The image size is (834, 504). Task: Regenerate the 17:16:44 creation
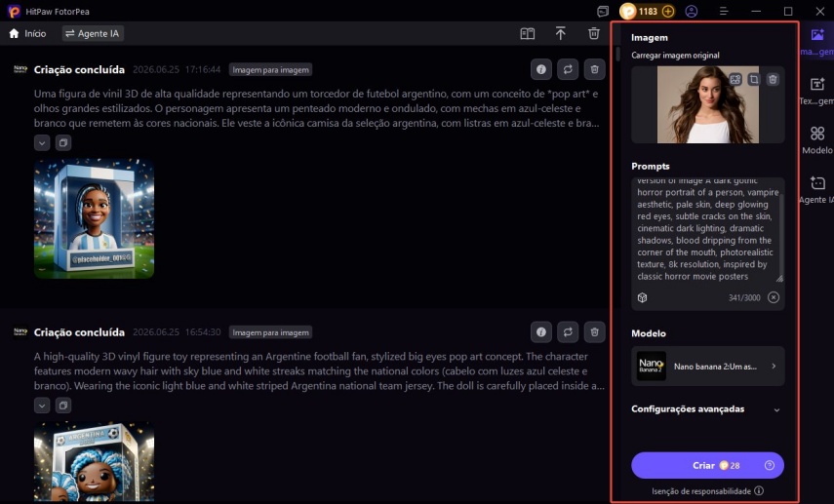coord(568,69)
